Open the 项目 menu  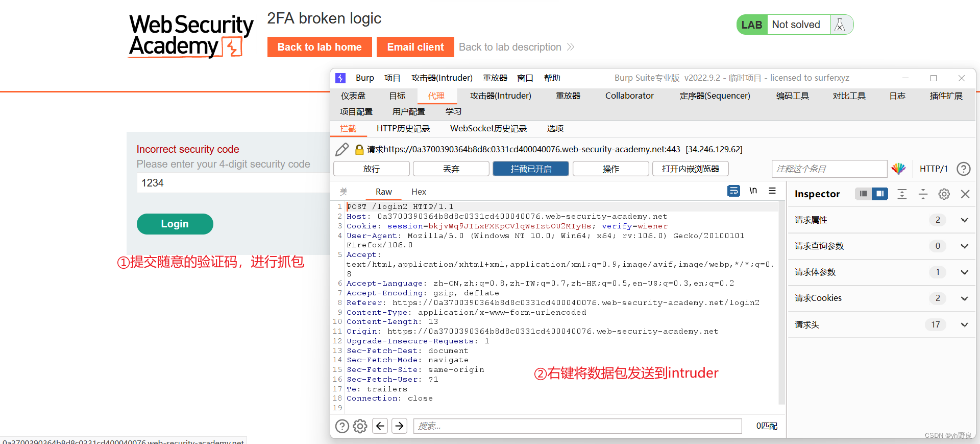pyautogui.click(x=392, y=78)
